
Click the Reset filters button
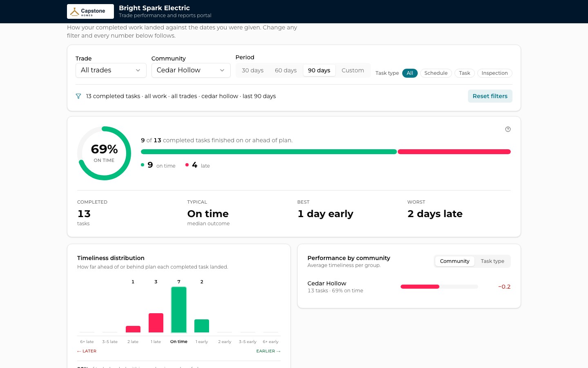click(490, 96)
